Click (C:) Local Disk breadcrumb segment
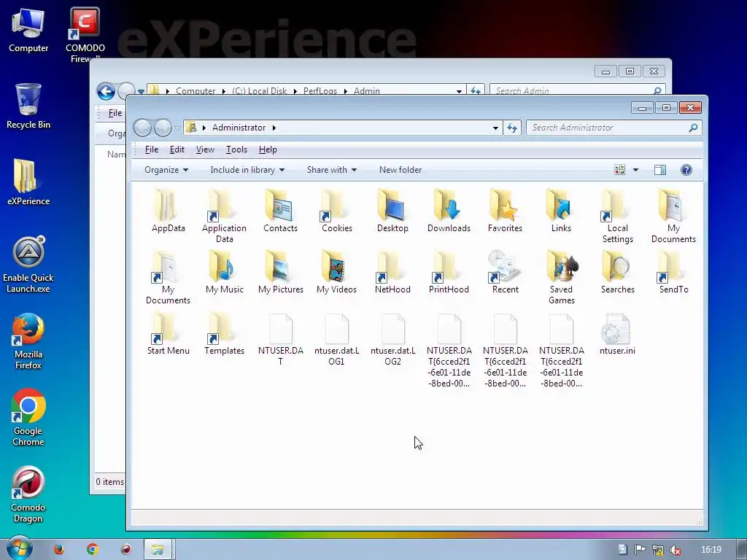 click(259, 90)
